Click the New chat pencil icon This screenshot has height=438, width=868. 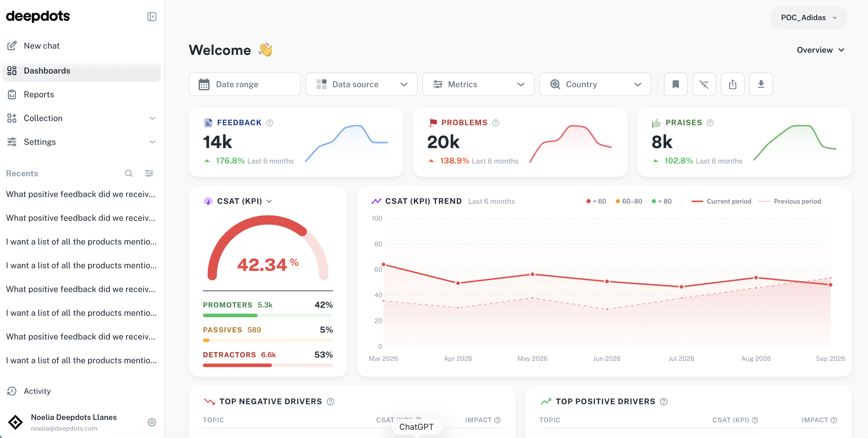pos(12,46)
